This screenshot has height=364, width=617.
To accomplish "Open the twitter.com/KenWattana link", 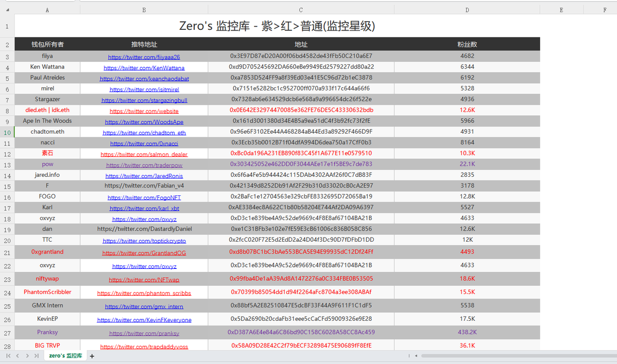I will [144, 68].
